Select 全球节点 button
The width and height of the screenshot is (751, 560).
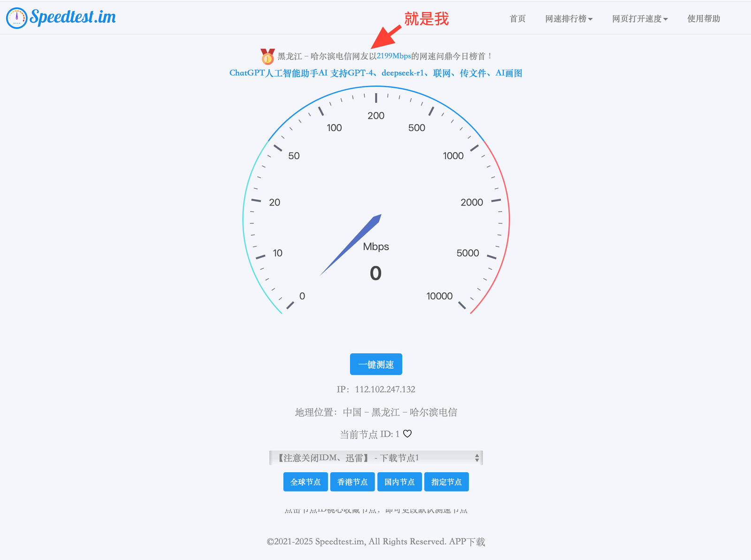coord(306,482)
